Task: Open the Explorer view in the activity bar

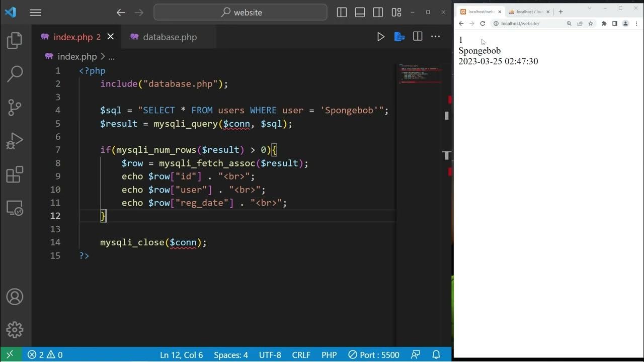Action: pos(15,40)
